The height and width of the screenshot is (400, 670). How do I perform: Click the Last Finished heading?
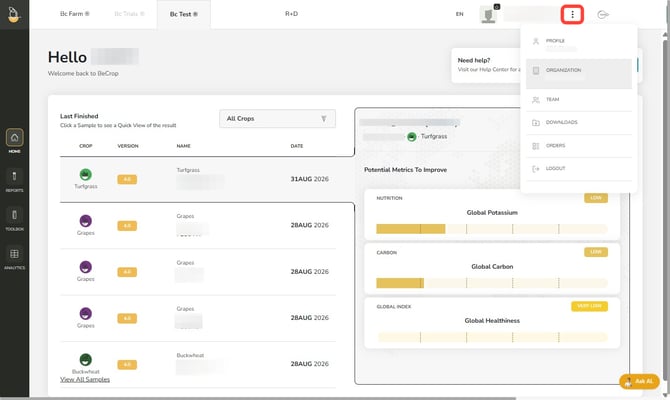[x=79, y=116]
